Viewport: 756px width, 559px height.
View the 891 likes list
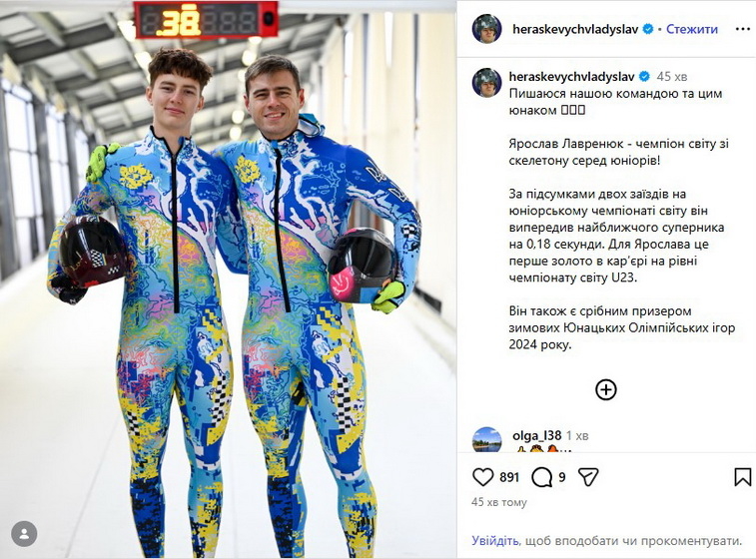point(509,477)
